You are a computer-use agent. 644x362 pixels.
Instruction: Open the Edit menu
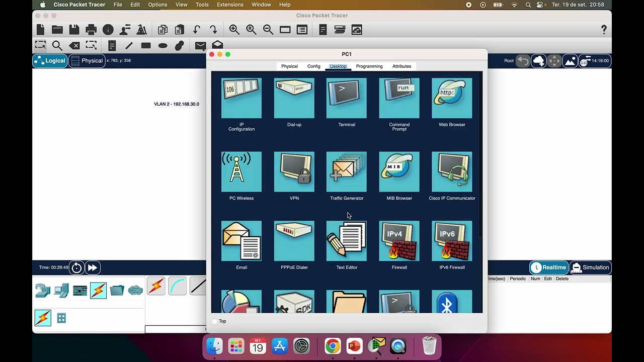pyautogui.click(x=135, y=5)
